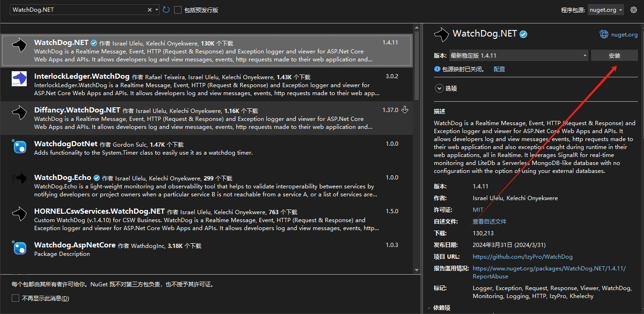
Task: Click the 安装 button
Action: click(x=614, y=55)
